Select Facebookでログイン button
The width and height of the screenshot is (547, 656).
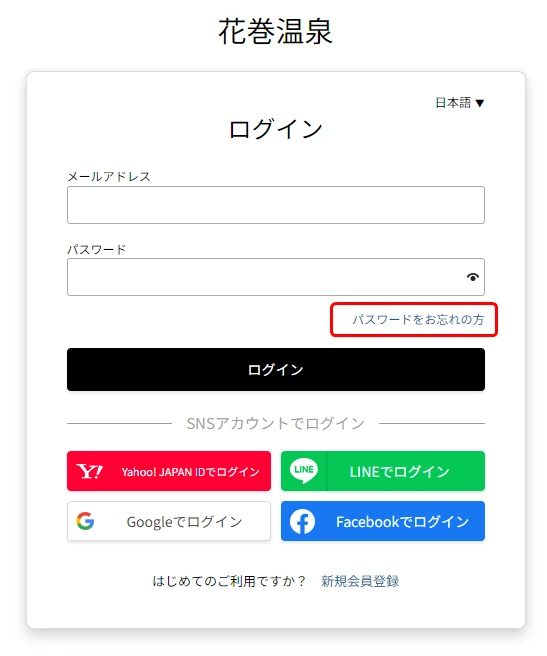[x=383, y=521]
